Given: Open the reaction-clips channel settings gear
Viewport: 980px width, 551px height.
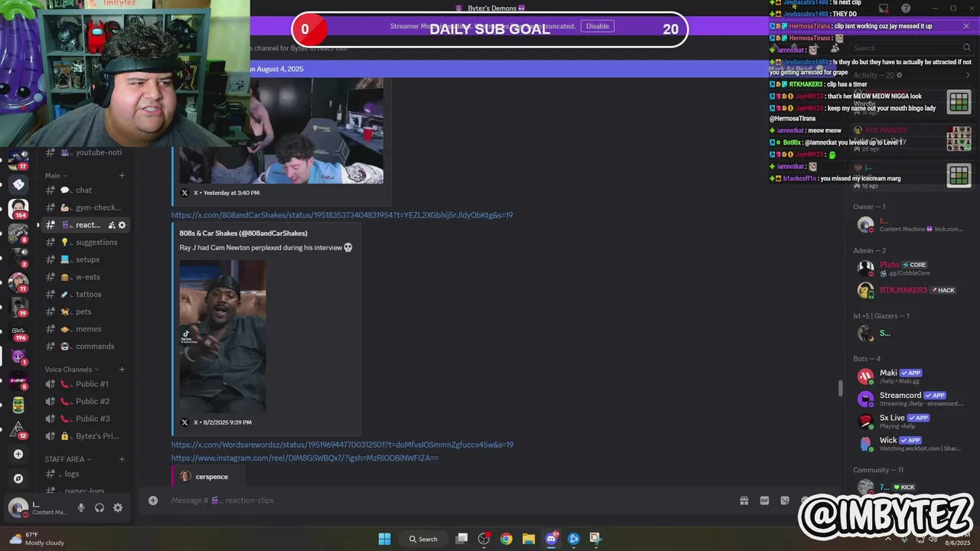Looking at the screenshot, I should pyautogui.click(x=122, y=225).
